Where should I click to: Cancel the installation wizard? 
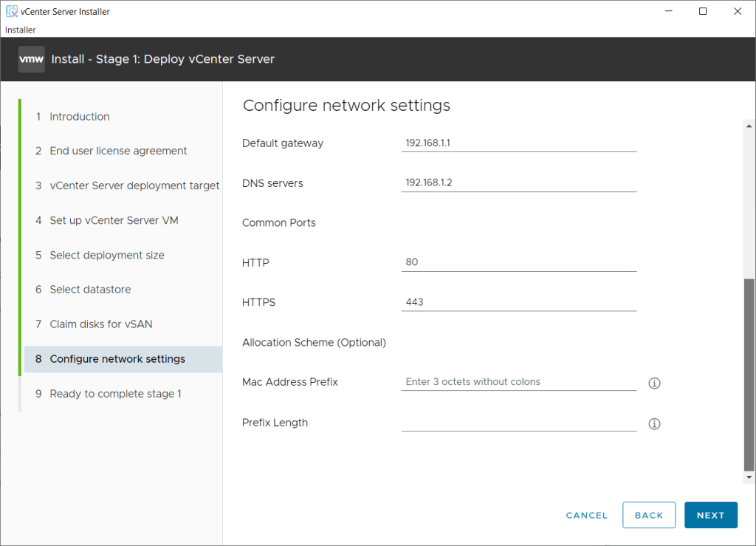[x=587, y=515]
